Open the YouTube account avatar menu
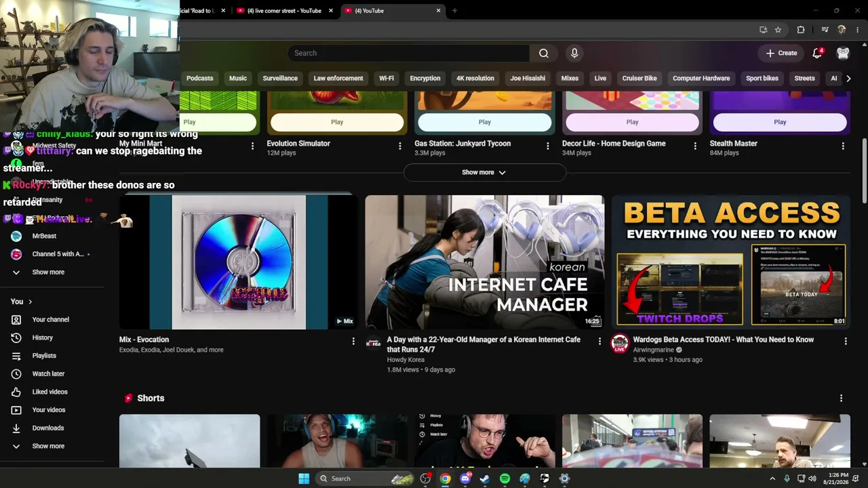This screenshot has height=488, width=868. tap(843, 53)
